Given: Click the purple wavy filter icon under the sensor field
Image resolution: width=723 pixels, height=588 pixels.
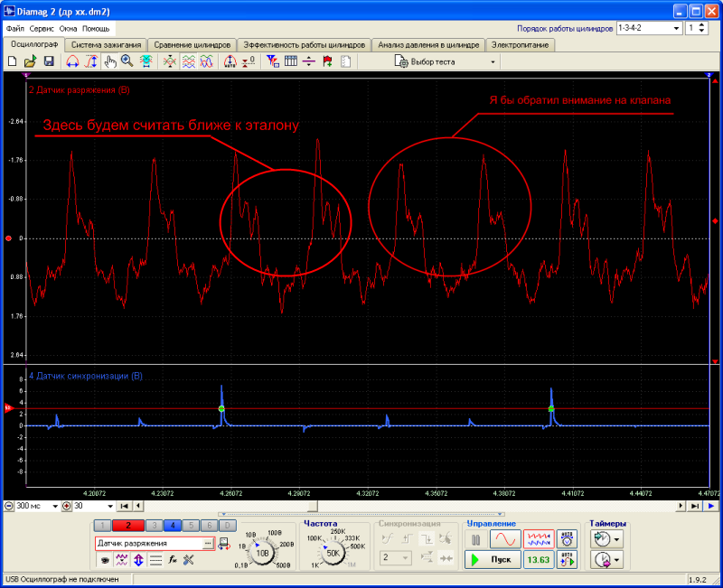Looking at the screenshot, I should click(122, 560).
